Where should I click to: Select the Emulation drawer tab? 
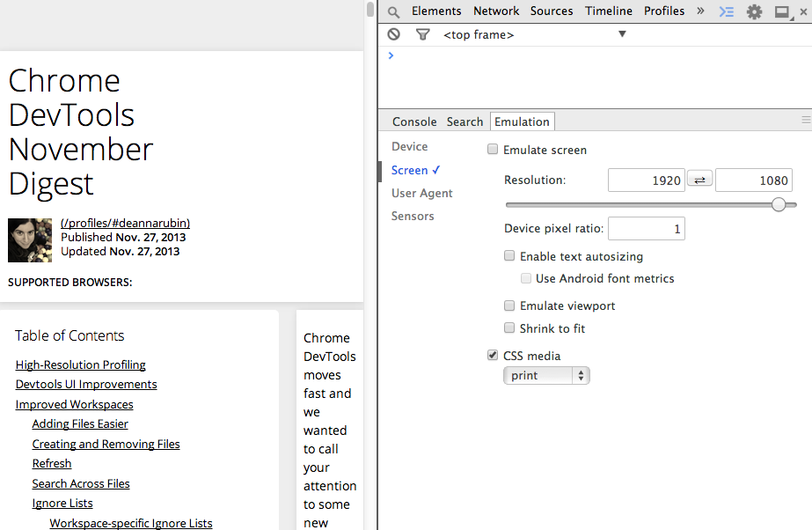coord(522,121)
